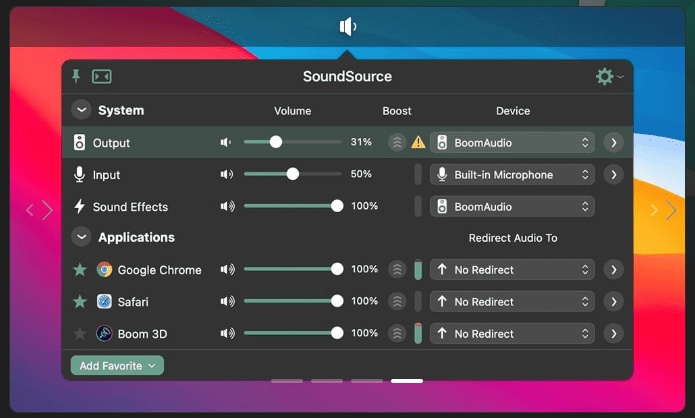695x418 pixels.
Task: Toggle Boost for Safari
Action: (x=397, y=301)
